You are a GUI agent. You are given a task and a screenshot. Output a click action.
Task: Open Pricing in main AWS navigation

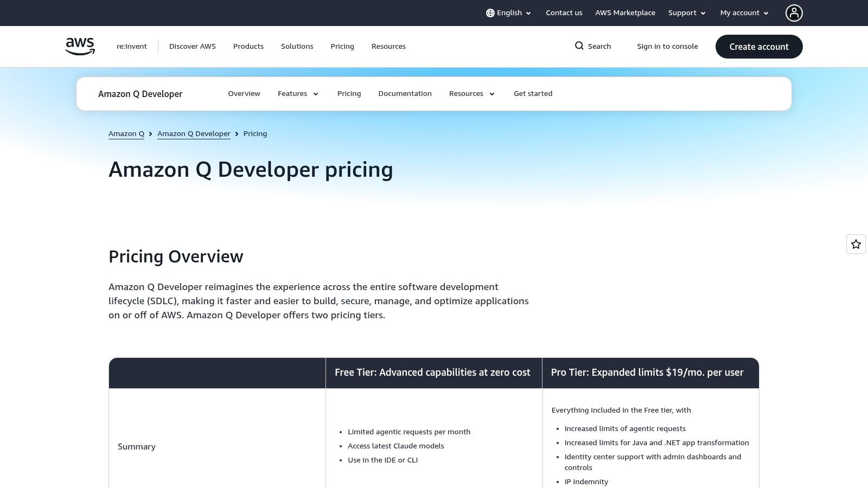click(342, 47)
